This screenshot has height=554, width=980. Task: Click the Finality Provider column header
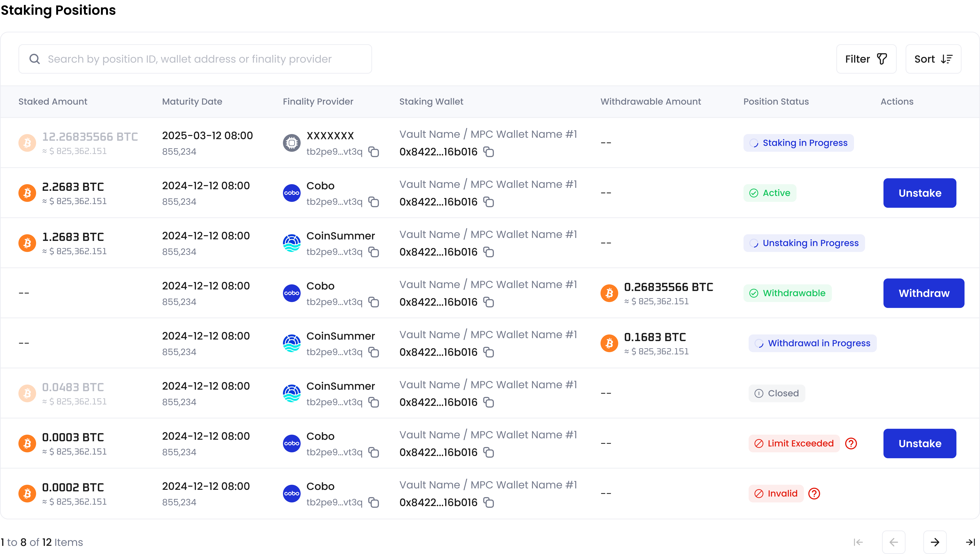(318, 102)
